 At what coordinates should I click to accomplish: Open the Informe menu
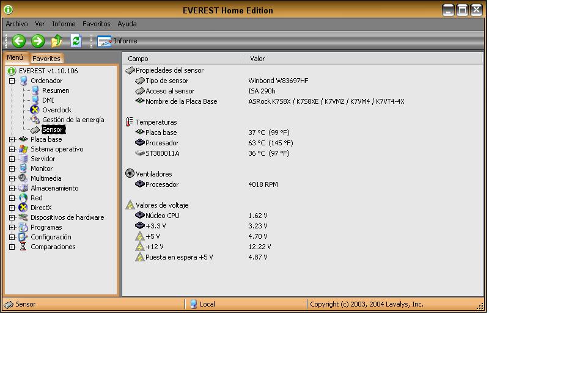point(64,24)
